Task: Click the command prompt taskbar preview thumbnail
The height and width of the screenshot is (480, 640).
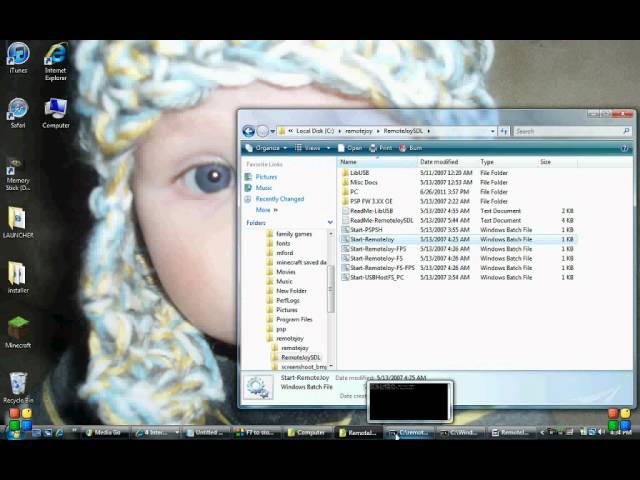Action: [x=409, y=402]
